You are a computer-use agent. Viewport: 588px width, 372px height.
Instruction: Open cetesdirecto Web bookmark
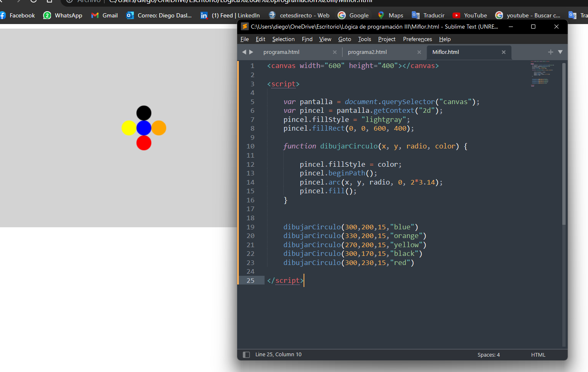(299, 15)
